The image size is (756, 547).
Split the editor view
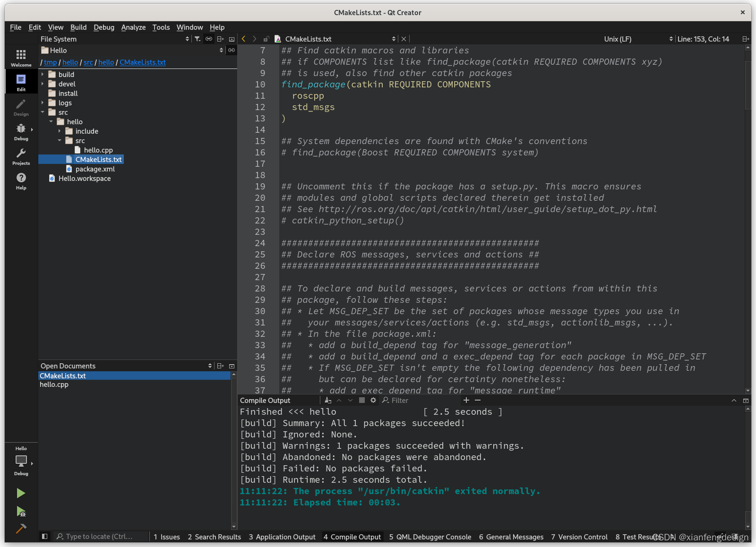coord(746,39)
